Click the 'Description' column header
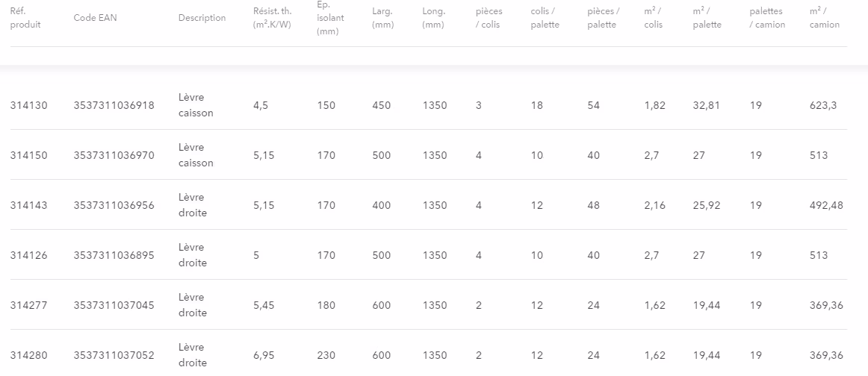868x376 pixels. [202, 18]
